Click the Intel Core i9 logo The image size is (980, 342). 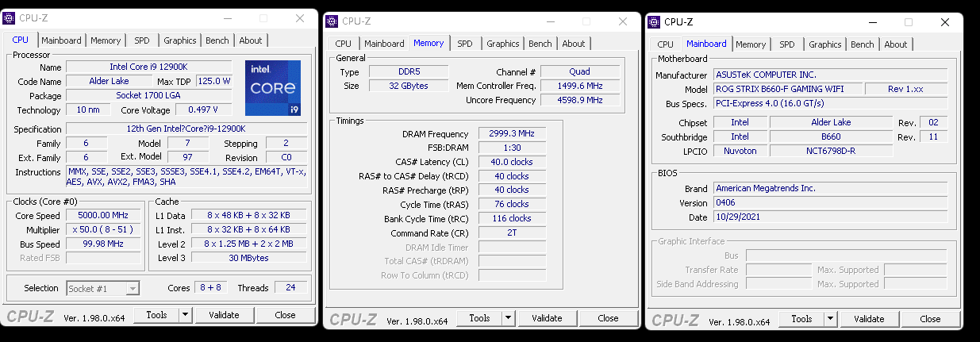273,88
